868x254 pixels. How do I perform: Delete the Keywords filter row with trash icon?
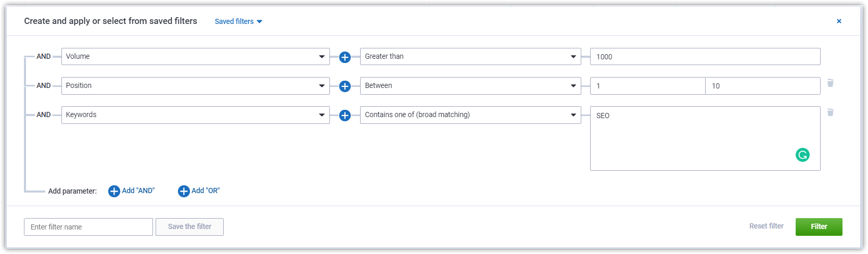(x=831, y=112)
